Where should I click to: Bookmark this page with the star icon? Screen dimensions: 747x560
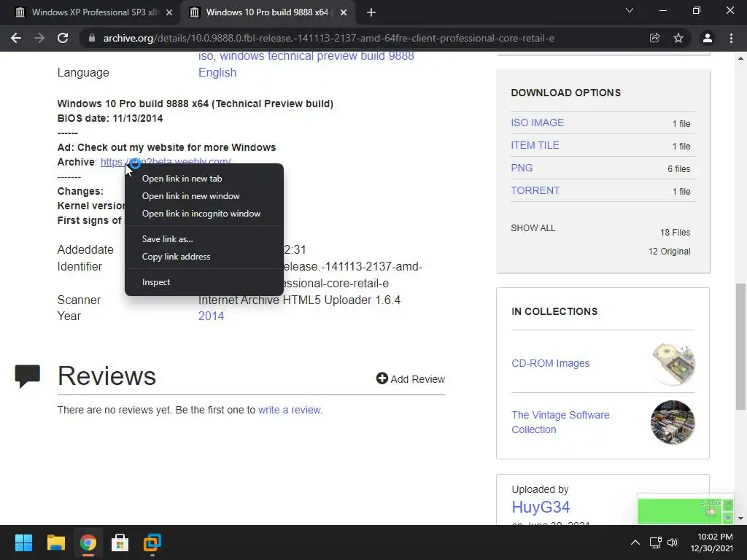[678, 38]
